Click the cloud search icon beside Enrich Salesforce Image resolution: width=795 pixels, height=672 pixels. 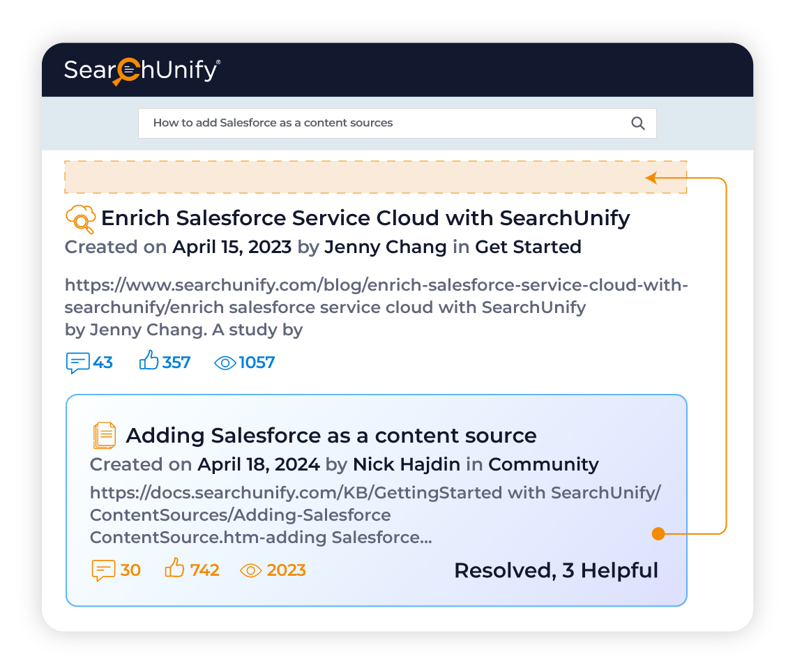point(81,219)
